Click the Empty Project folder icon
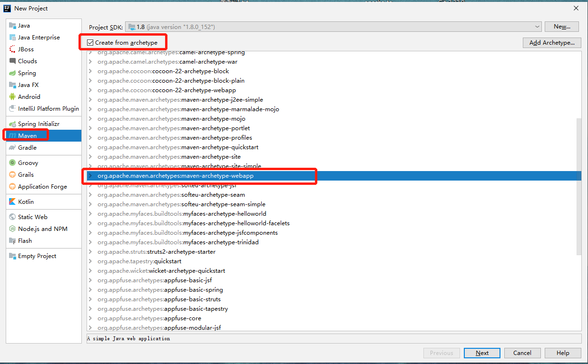This screenshot has width=588, height=364. coord(12,256)
